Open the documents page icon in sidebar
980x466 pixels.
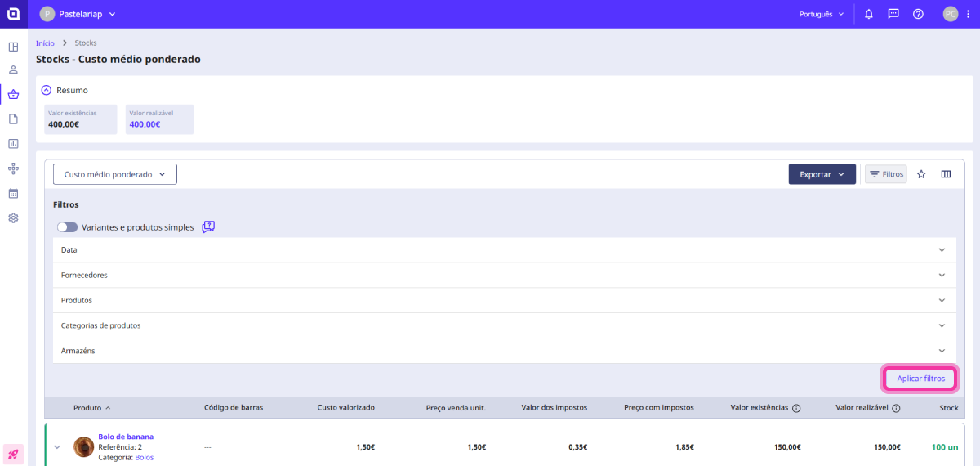[x=13, y=119]
